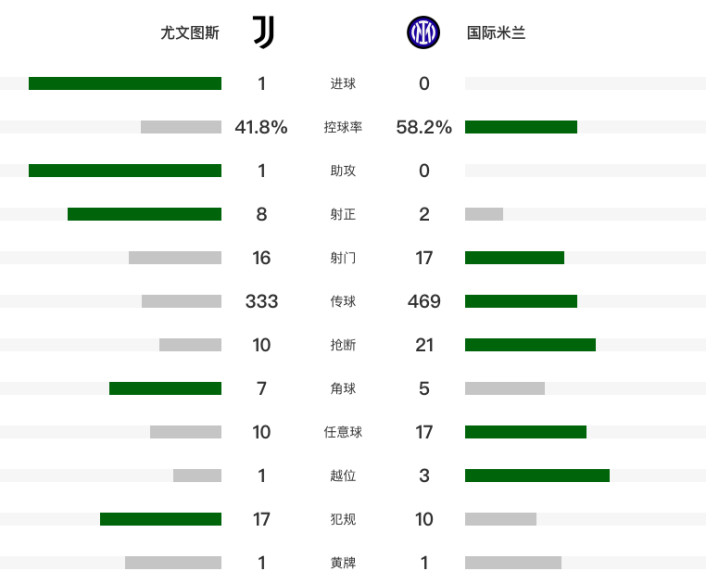Click the 41.8% possession value
Screen dimensions: 719x584
[x=261, y=127]
